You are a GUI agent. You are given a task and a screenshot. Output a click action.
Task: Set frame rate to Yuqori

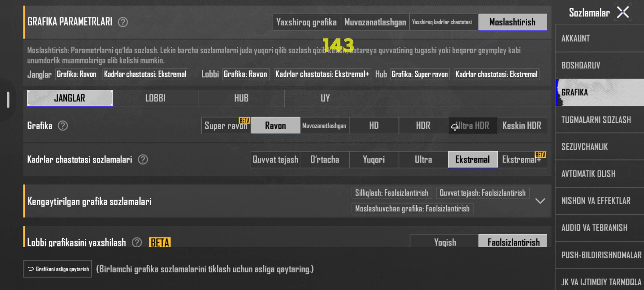pyautogui.click(x=374, y=159)
